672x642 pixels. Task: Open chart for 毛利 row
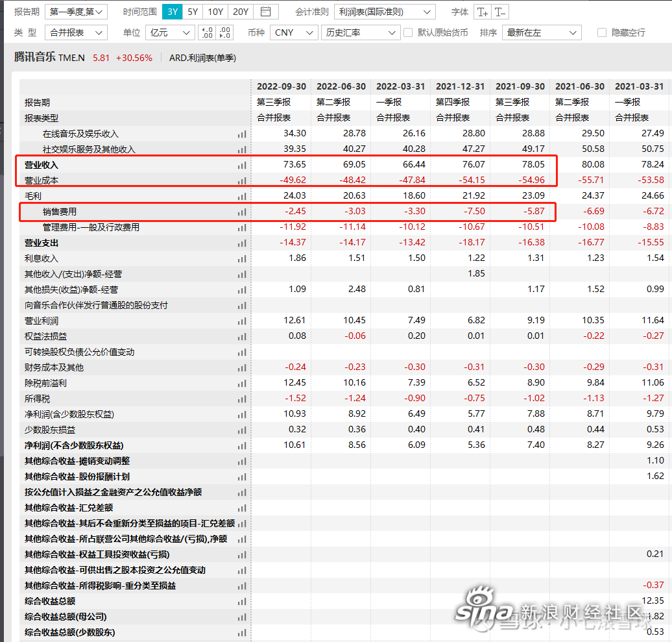click(242, 197)
